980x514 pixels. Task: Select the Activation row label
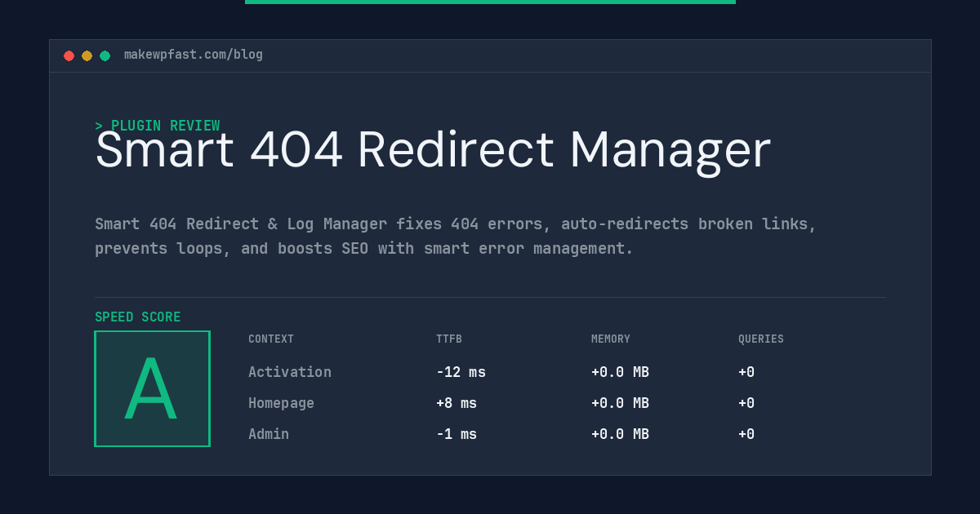[x=290, y=372]
